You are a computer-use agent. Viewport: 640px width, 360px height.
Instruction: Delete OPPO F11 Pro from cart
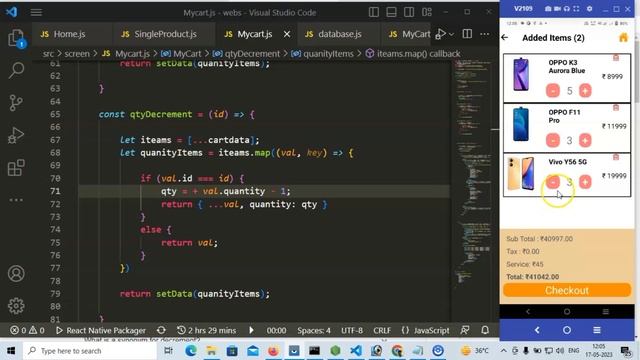[616, 108]
